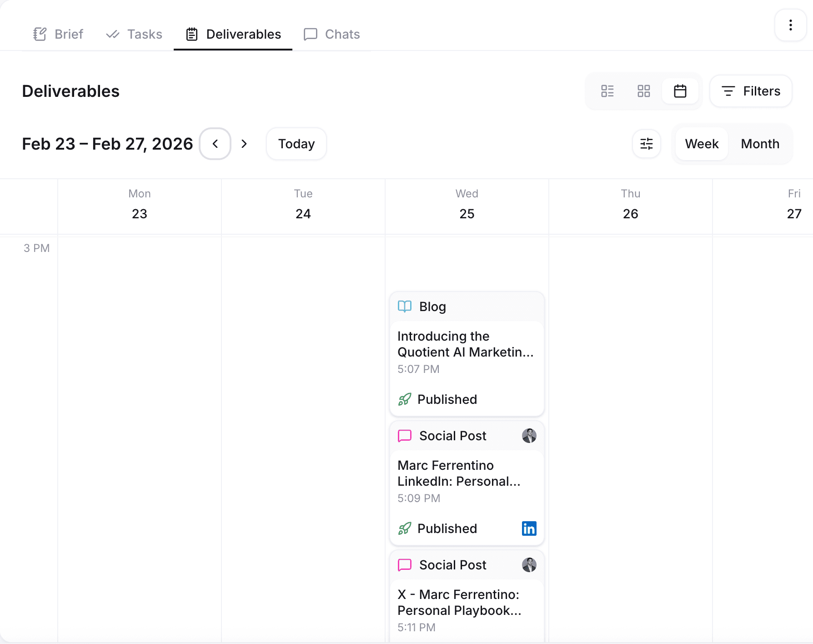Click Marc Ferrentino's avatar on the Social Post
The width and height of the screenshot is (813, 644).
click(x=529, y=436)
